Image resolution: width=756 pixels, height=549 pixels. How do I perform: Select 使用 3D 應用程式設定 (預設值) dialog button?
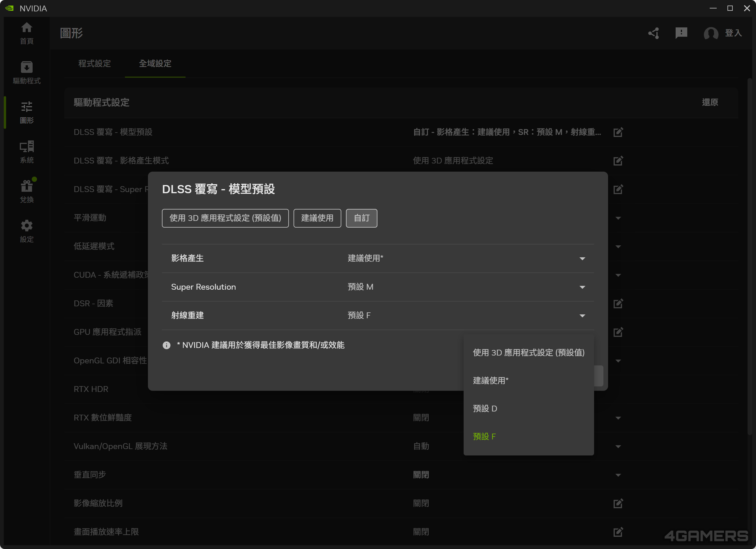pos(225,218)
